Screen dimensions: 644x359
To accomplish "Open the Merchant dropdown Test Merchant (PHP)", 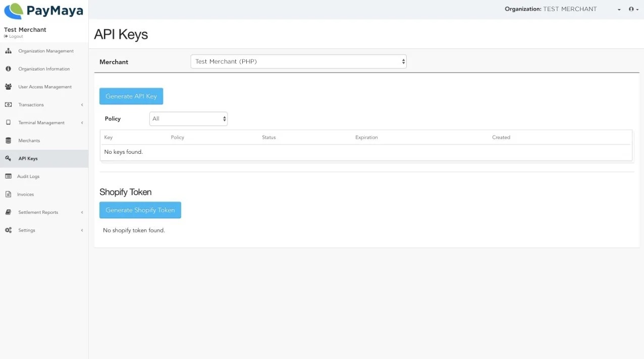I will [298, 62].
